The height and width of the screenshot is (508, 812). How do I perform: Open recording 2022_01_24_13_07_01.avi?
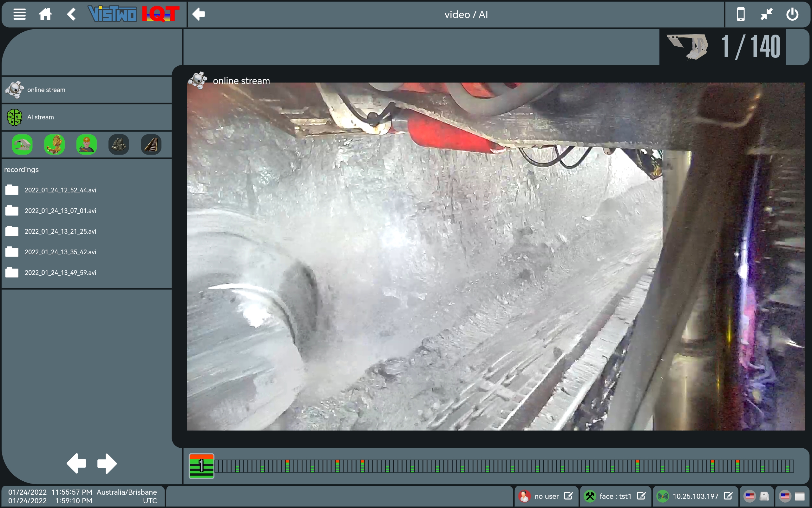(x=87, y=211)
